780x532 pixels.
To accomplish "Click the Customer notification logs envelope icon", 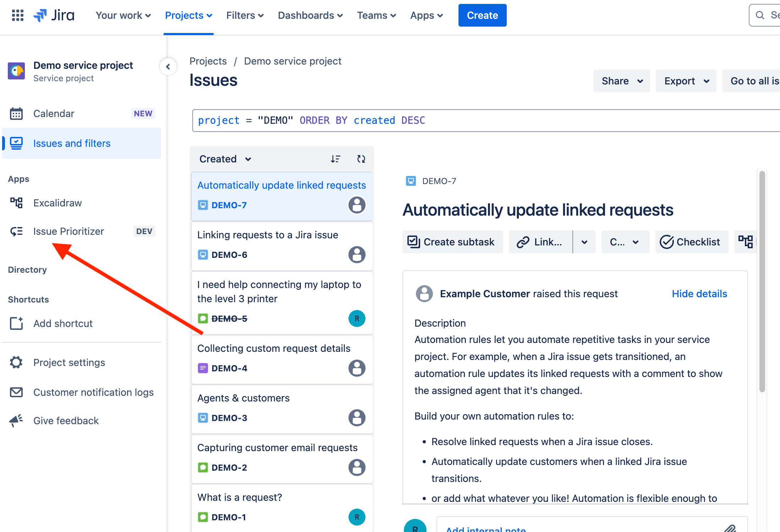I will tap(16, 392).
